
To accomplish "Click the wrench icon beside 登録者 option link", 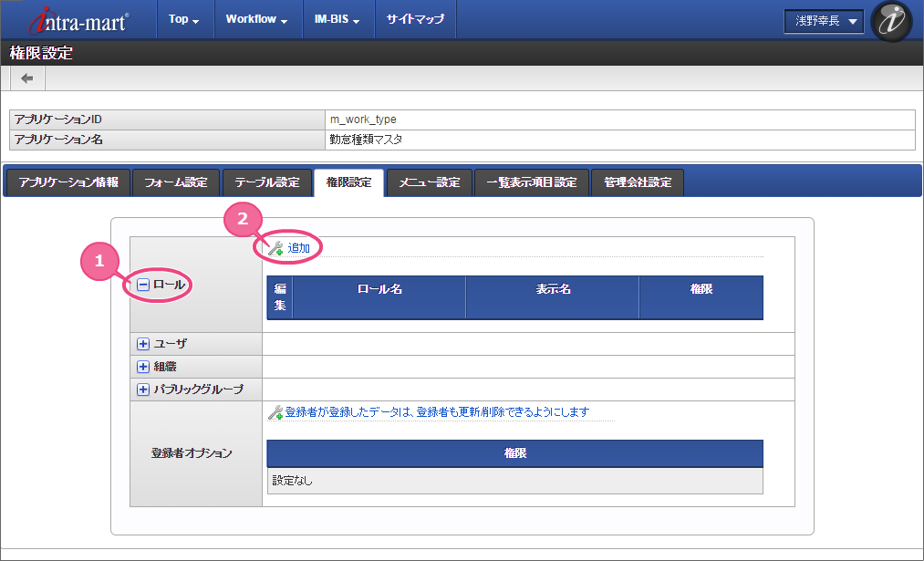I will (x=275, y=412).
